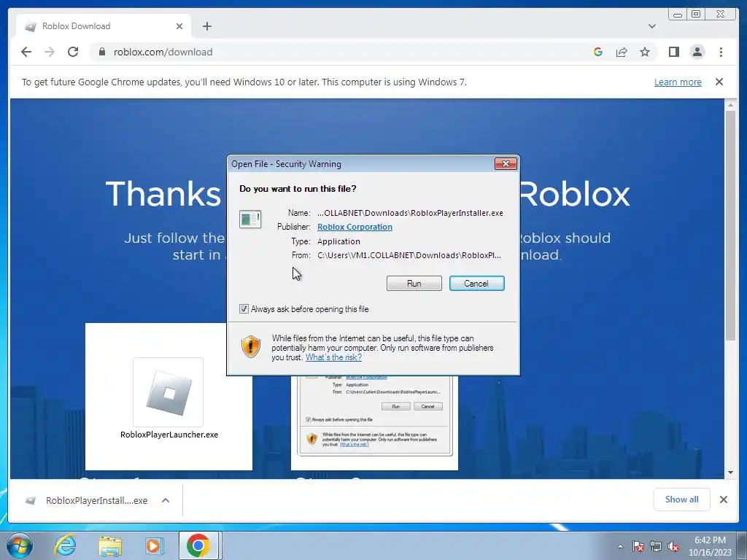Open Chrome three-dot menu
747x560 pixels.
pos(721,52)
